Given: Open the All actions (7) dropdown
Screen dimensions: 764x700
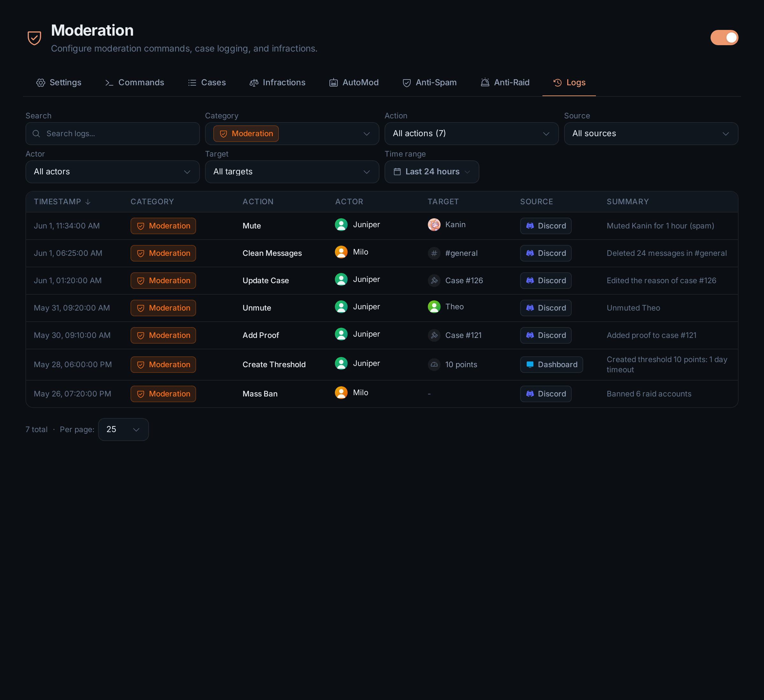Looking at the screenshot, I should pyautogui.click(x=471, y=134).
